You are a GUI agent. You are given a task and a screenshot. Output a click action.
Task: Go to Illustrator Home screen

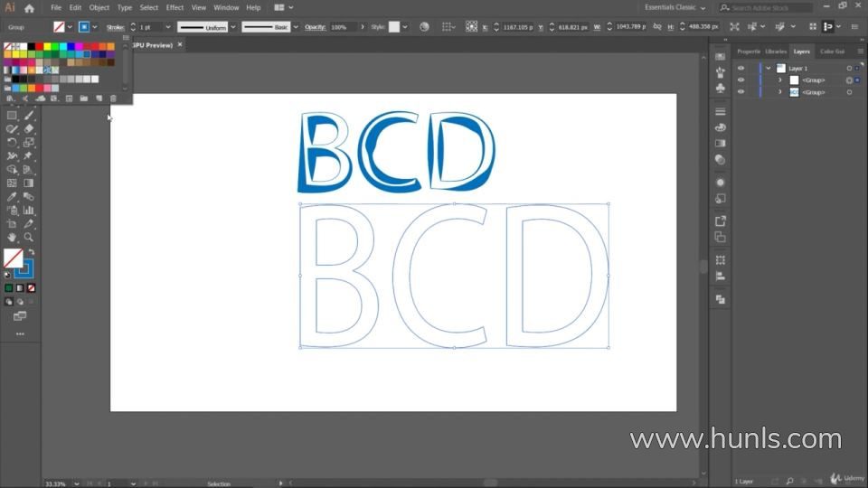click(29, 8)
